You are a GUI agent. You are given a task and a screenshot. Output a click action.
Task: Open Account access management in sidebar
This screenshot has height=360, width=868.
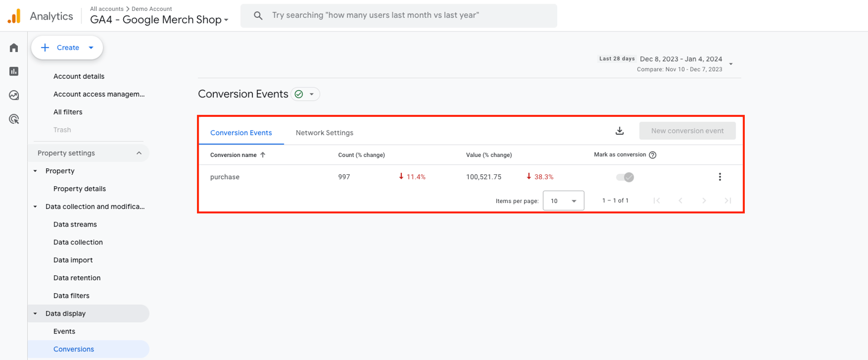pos(99,94)
